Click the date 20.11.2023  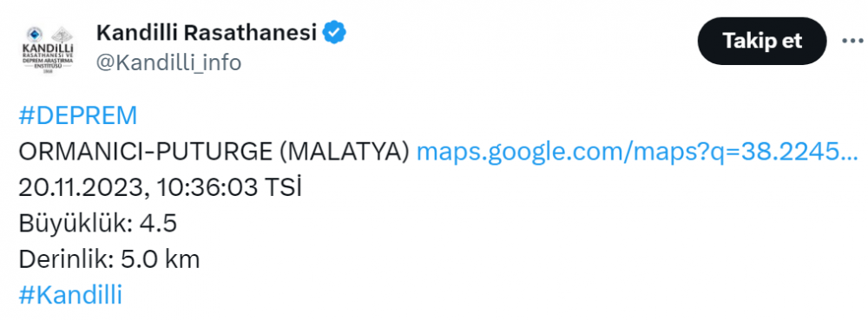[x=82, y=188]
